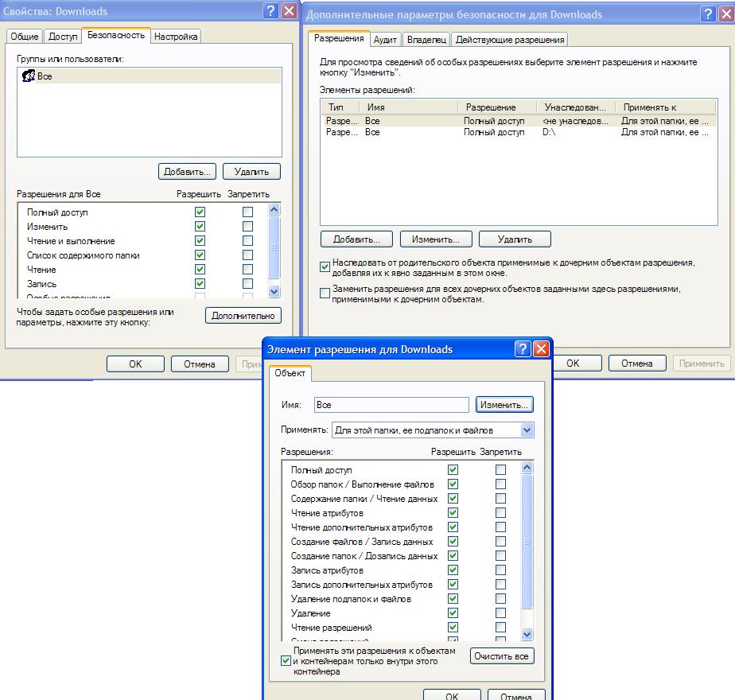Click the help icon in Advanced Security Settings
This screenshot has width=735, height=700.
coord(708,14)
